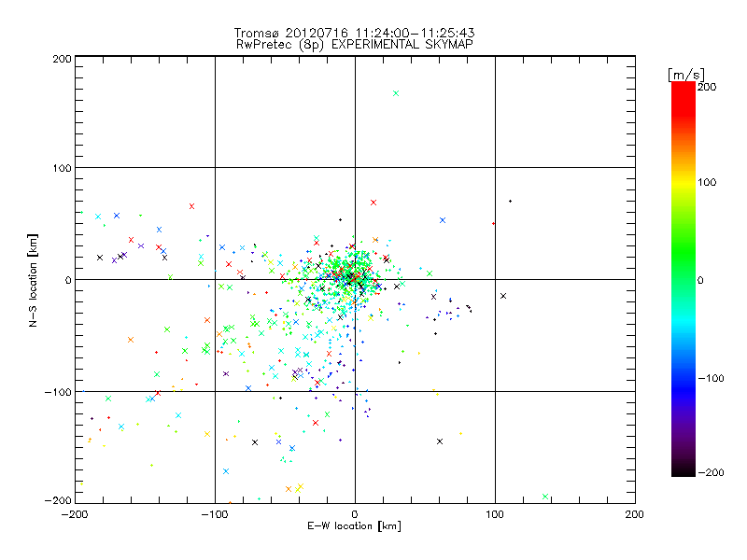This screenshot has width=747, height=560.
Task: Click the isolated green X marker near plot top
Action: coord(396,93)
